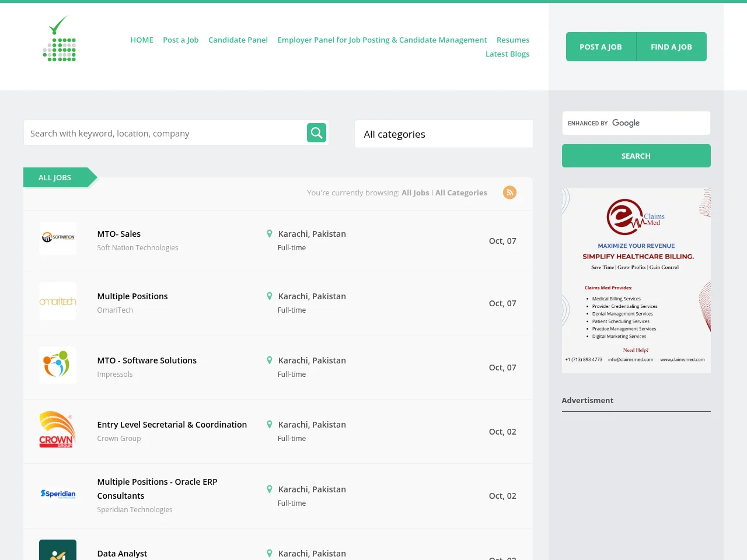The height and width of the screenshot is (560, 747).
Task: Click location pin for Oracle ERP Consultants
Action: click(269, 489)
